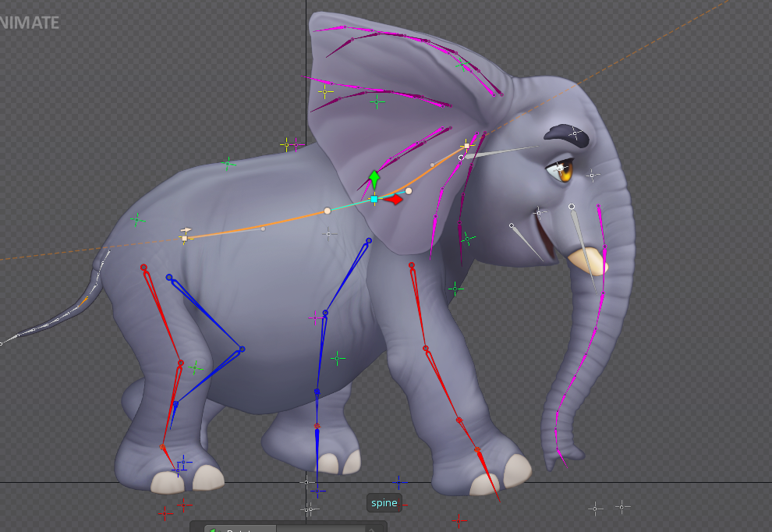
Task: Select the blue front leg shoulder joint
Action: (369, 241)
